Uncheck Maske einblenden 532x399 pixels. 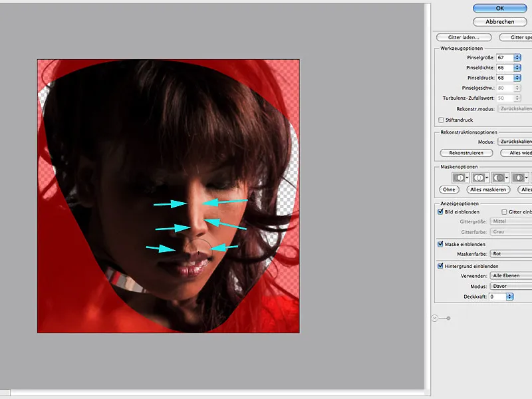[x=440, y=244]
